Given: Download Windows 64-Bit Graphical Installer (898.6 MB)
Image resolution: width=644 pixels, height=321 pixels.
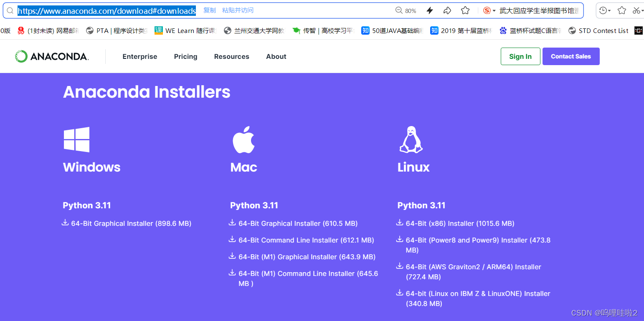Looking at the screenshot, I should 131,223.
